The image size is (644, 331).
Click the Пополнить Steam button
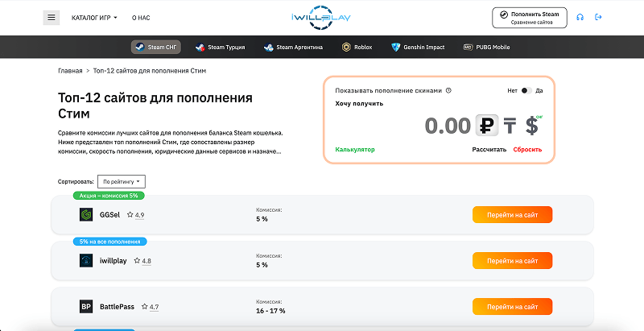530,18
